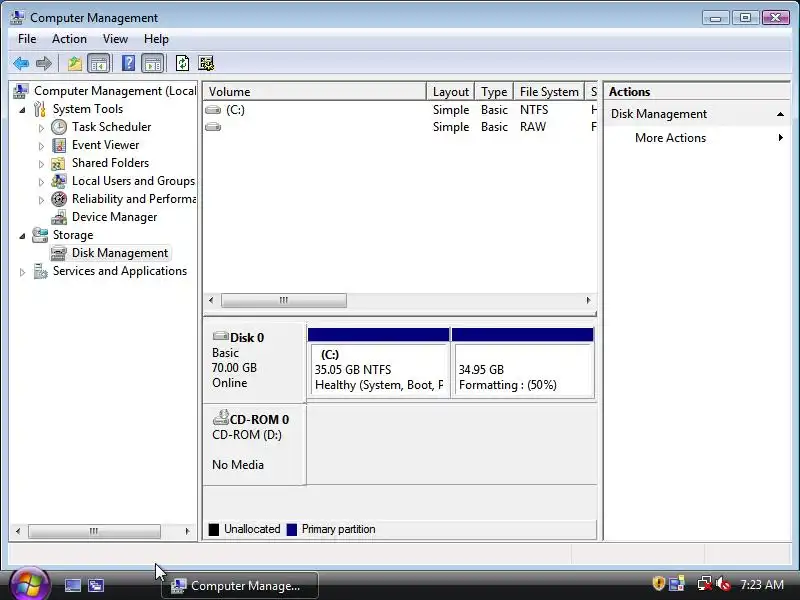800x600 pixels.
Task: Click the Shared Folders icon
Action: pyautogui.click(x=58, y=163)
